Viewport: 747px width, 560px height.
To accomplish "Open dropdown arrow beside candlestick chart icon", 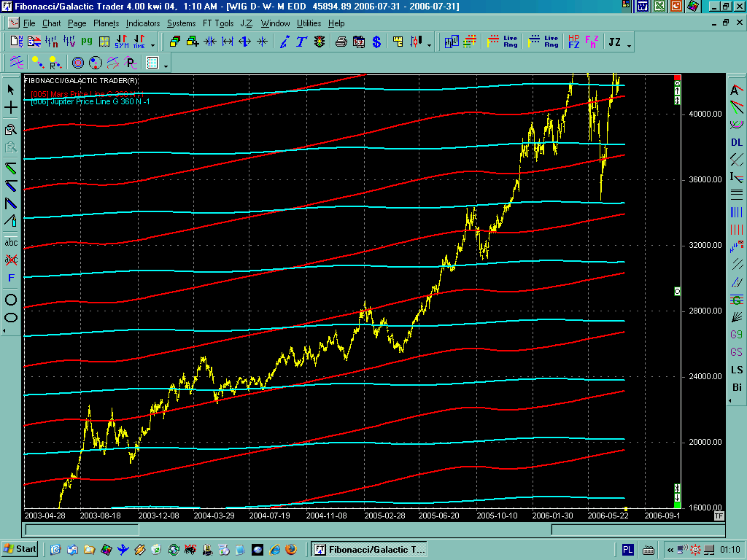I will (x=429, y=44).
